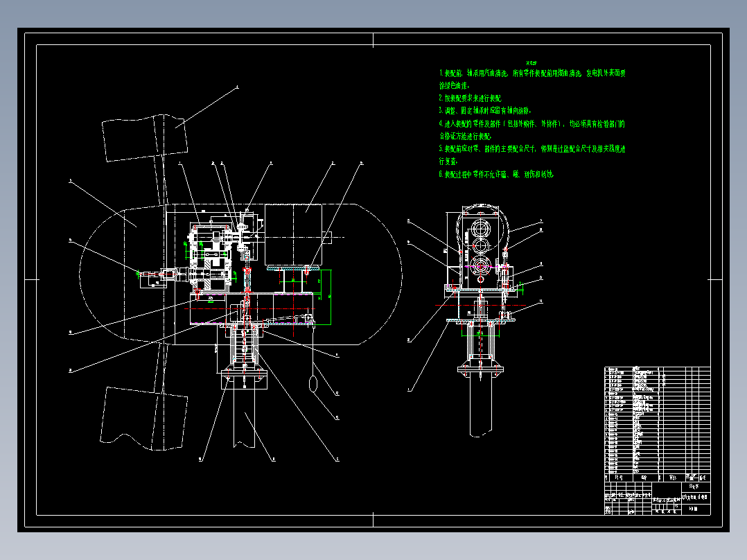747x560 pixels.
Task: Click the long vertical shaft in right view
Action: (x=481, y=404)
